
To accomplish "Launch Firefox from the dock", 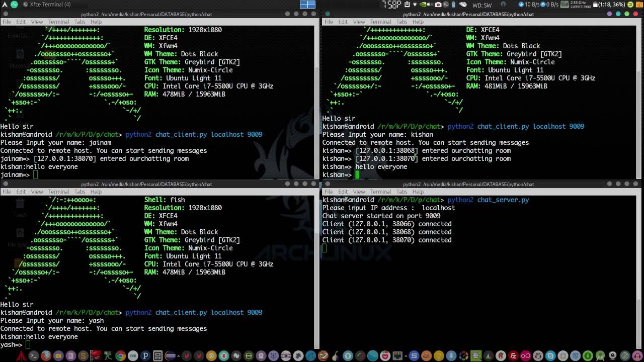I will click(46, 356).
